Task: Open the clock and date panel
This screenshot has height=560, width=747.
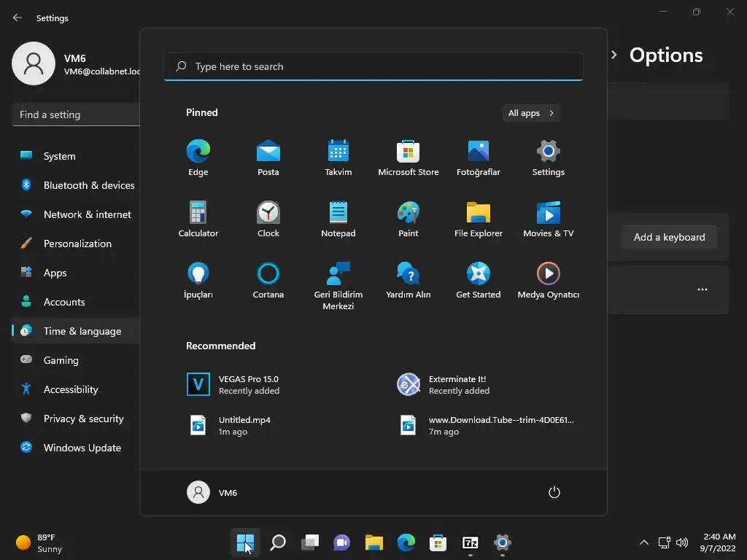Action: point(718,542)
